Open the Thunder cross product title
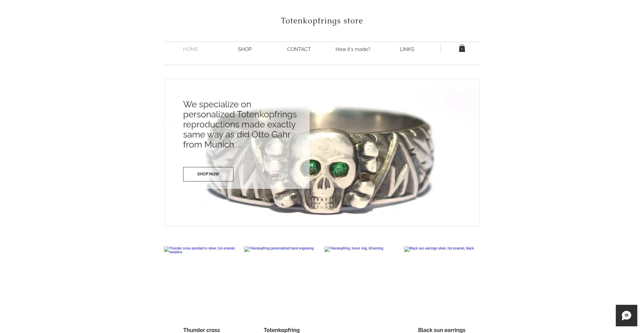 (x=202, y=330)
